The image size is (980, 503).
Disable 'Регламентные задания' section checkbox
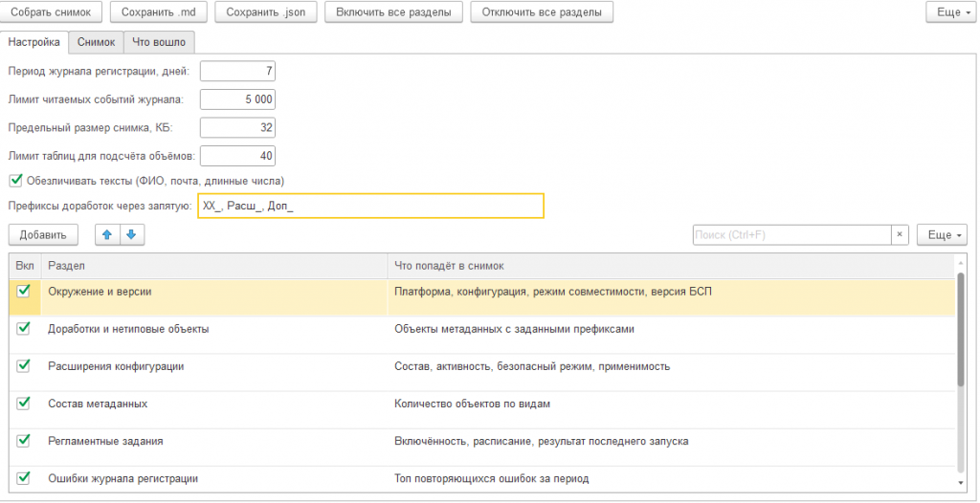coord(23,441)
